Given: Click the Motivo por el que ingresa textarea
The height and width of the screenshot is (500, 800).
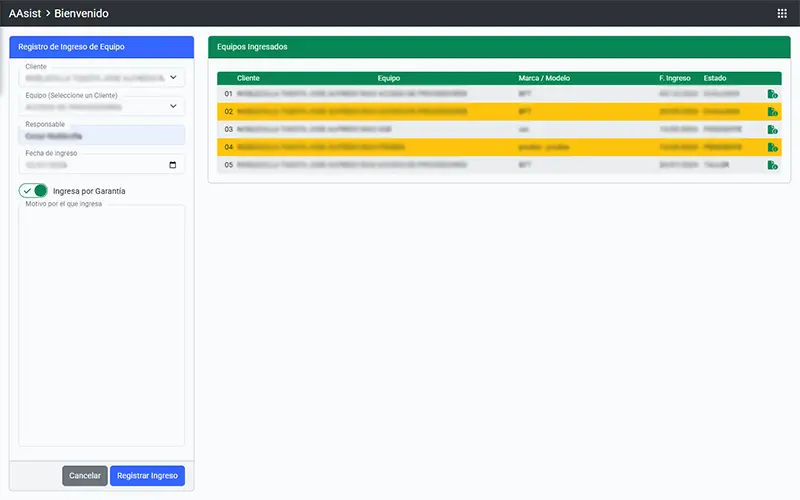Looking at the screenshot, I should 101,325.
